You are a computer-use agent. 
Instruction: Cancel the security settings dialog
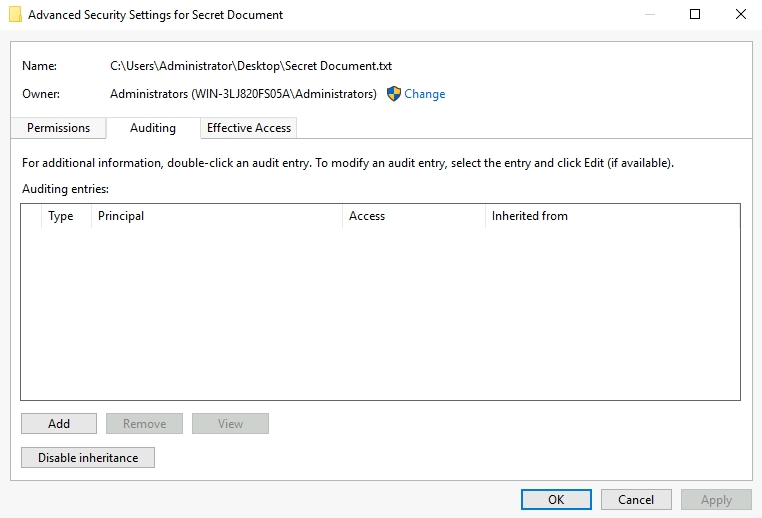(x=636, y=500)
